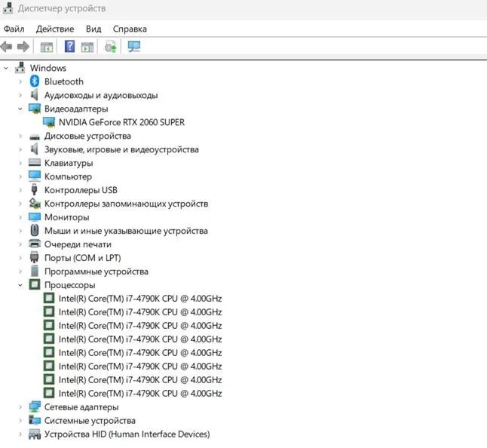Viewport: 487px width, 448px height.
Task: Expand the Контроллеры USB category
Action: (x=20, y=190)
